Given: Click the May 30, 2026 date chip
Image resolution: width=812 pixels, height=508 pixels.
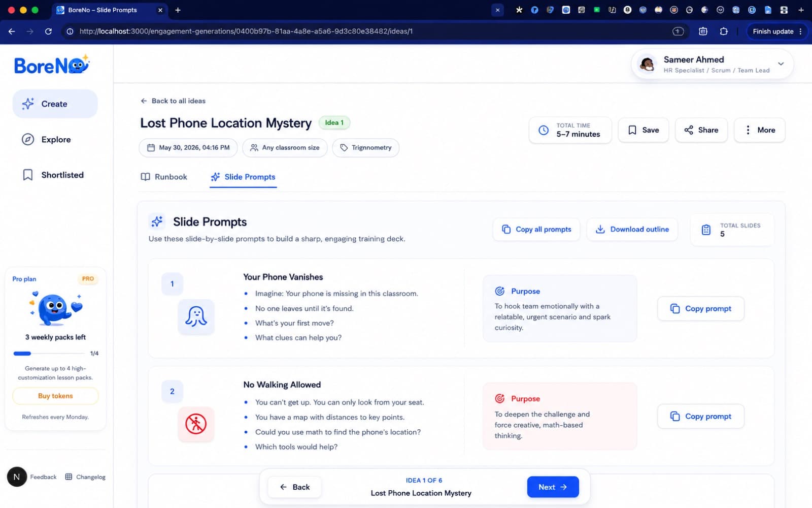Looking at the screenshot, I should point(189,148).
